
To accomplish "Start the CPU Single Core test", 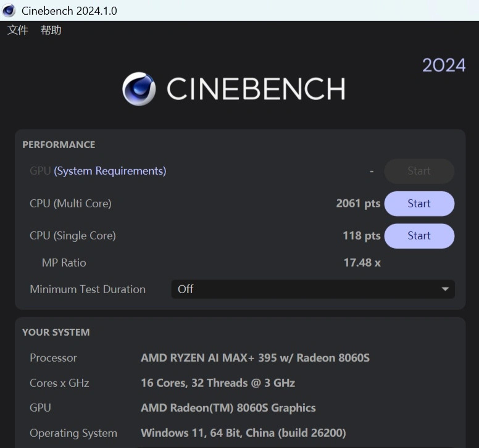I will 419,236.
